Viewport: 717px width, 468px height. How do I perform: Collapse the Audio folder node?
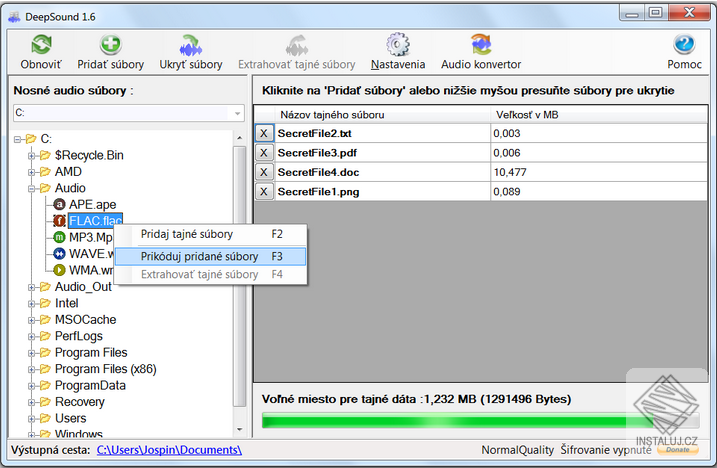coord(32,188)
